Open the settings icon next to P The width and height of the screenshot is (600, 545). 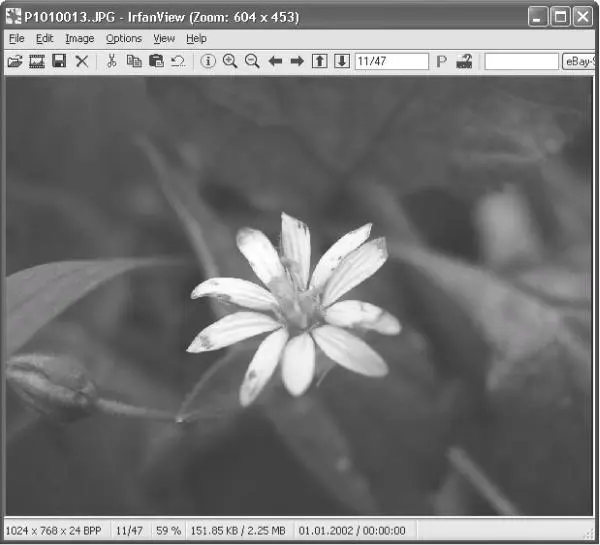pos(464,61)
